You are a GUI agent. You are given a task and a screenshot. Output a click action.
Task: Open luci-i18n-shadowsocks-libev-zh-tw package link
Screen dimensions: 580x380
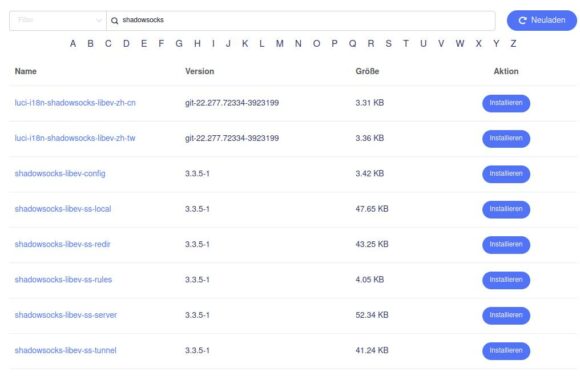(x=75, y=138)
